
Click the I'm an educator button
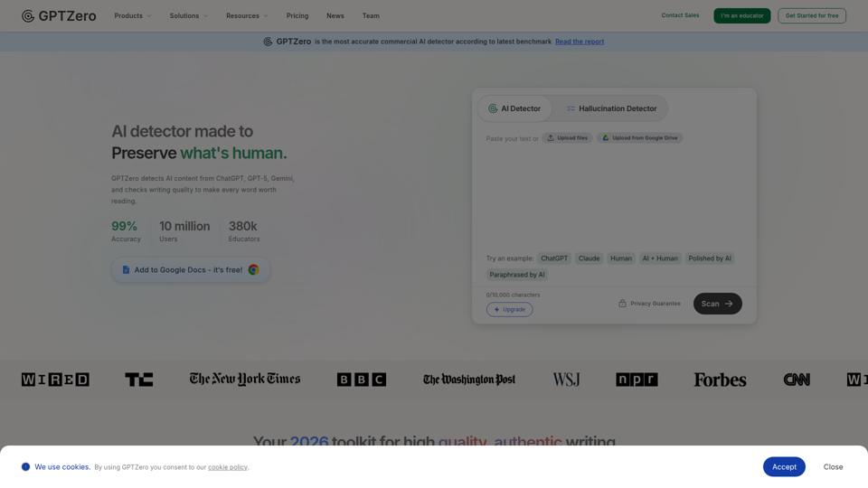[741, 15]
